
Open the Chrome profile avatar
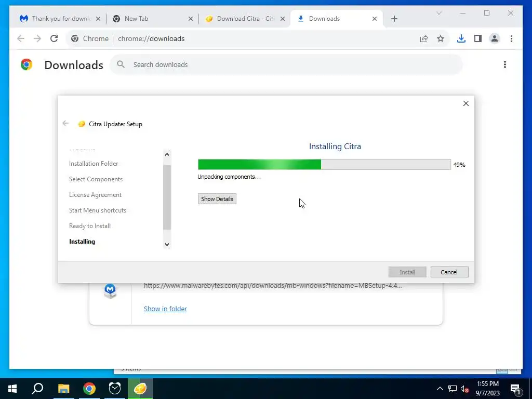[x=495, y=38]
